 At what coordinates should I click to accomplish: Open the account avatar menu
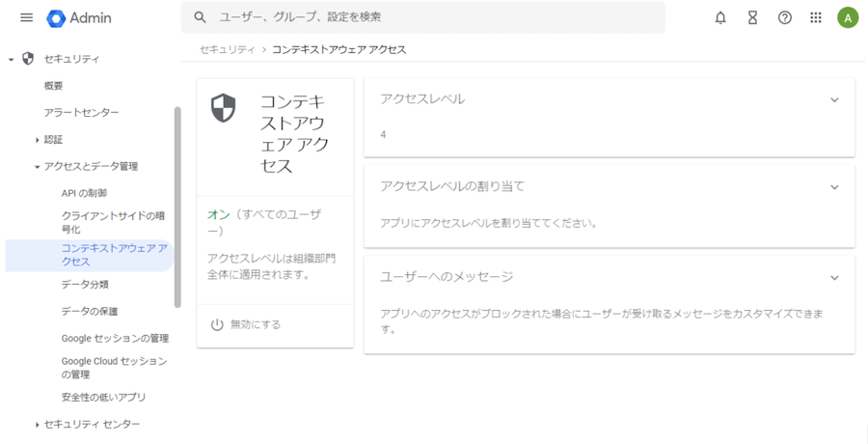848,17
